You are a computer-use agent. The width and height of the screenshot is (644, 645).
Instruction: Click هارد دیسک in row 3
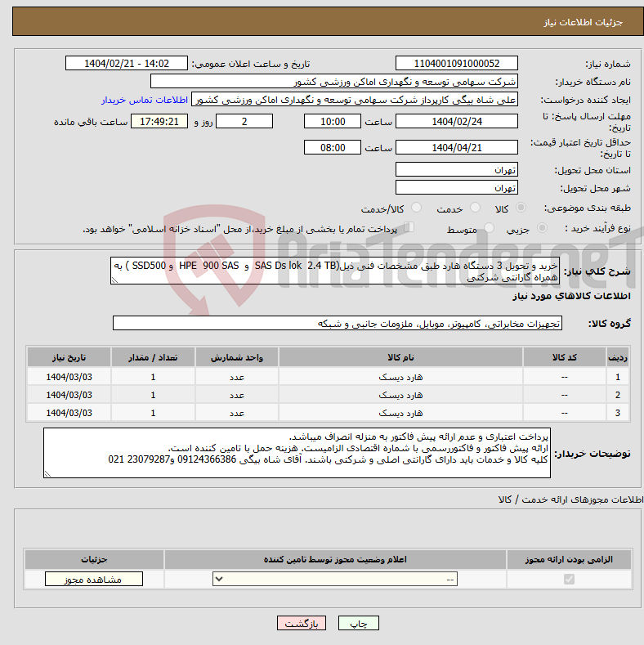pos(400,413)
